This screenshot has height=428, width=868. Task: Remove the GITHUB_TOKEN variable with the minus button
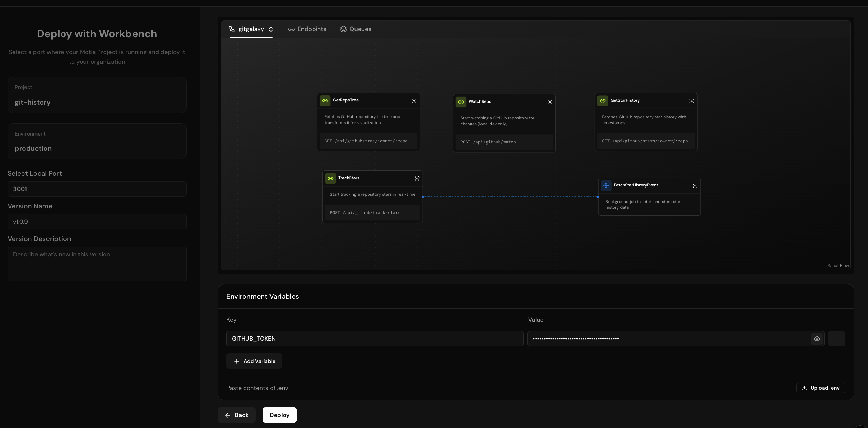click(x=837, y=339)
